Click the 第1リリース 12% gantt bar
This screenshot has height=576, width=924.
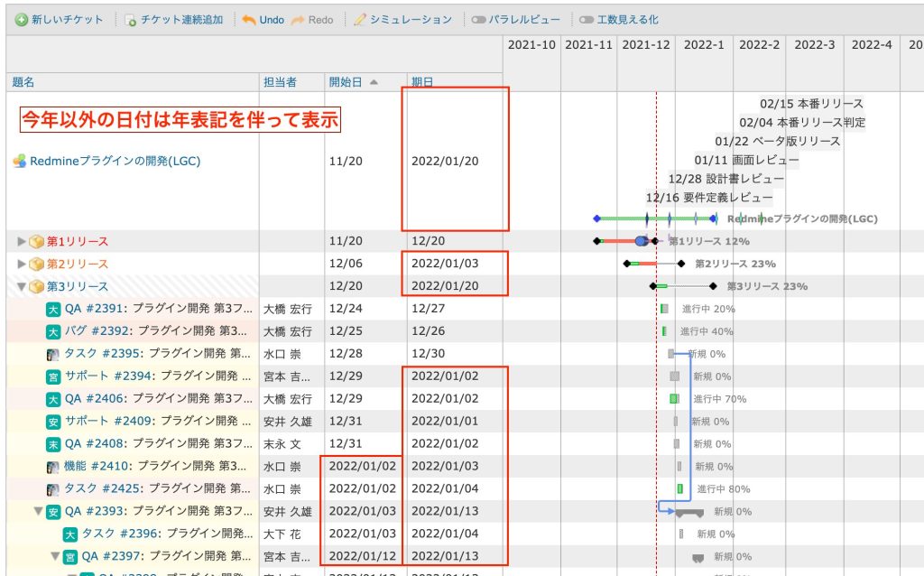[626, 241]
